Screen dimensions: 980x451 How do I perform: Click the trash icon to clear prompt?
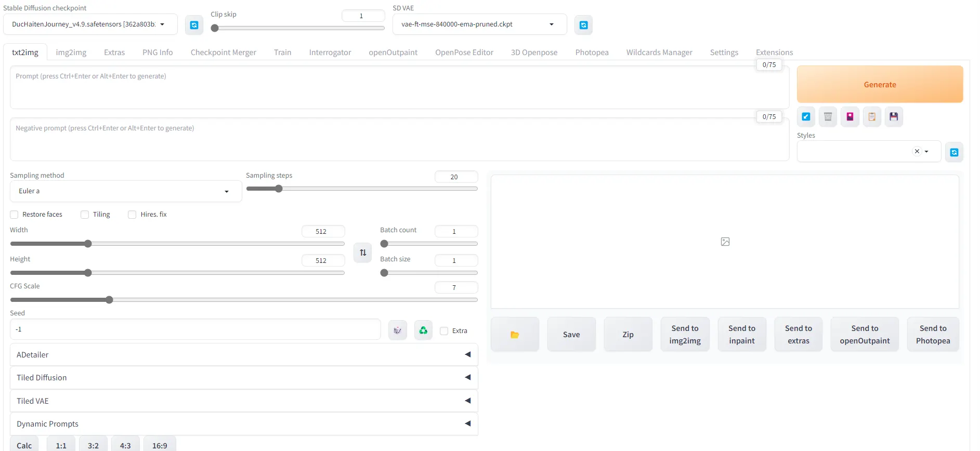tap(828, 117)
